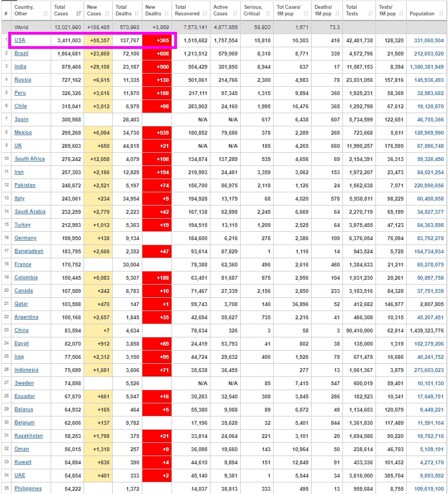Sort by Deaths/1M pop column header
Screen dimensions: 448x494
(x=323, y=10)
